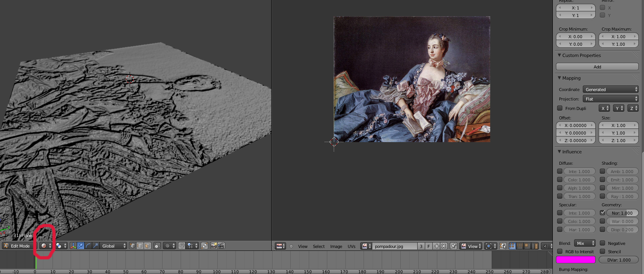Open the UV editor type selector icon
This screenshot has height=274, width=644.
[x=280, y=246]
